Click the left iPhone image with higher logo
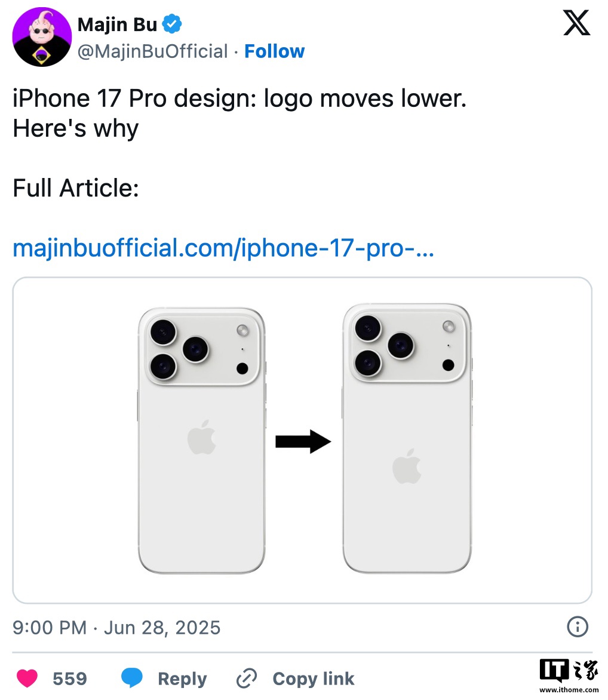Image resolution: width=608 pixels, height=700 pixels. coord(202,441)
